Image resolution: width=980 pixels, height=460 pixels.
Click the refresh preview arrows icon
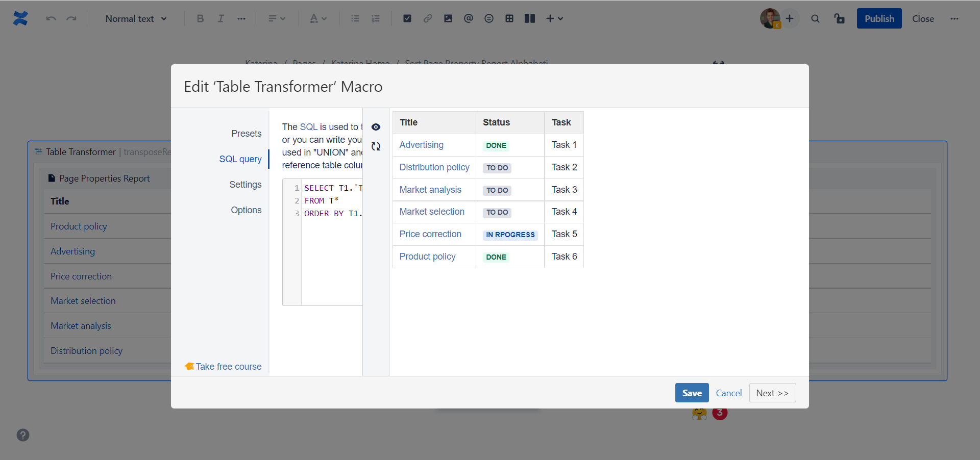376,146
